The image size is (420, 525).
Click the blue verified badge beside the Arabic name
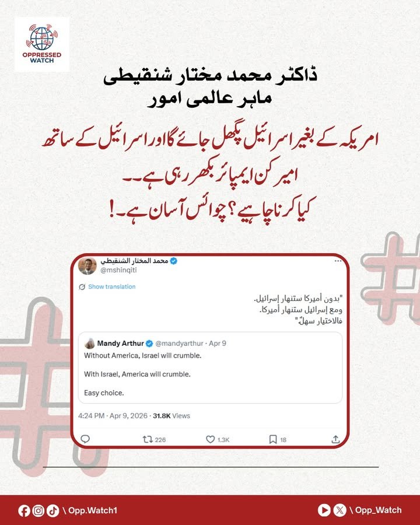coord(173,261)
